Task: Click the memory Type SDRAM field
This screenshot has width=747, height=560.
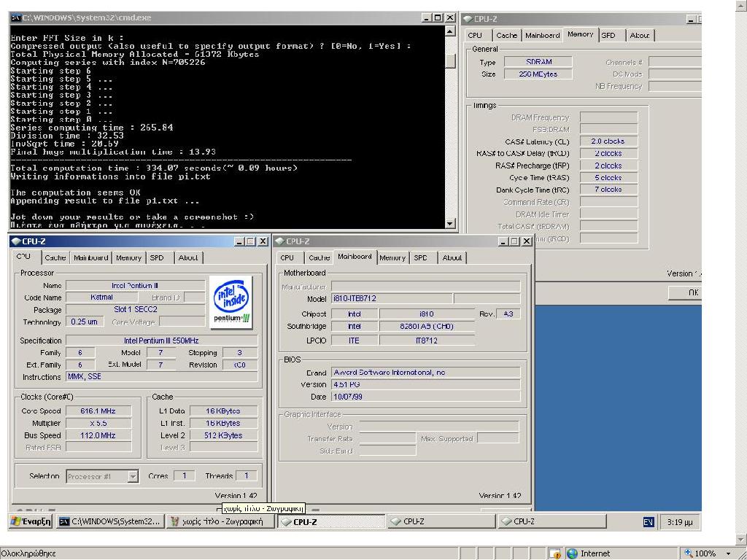Action: pos(538,62)
